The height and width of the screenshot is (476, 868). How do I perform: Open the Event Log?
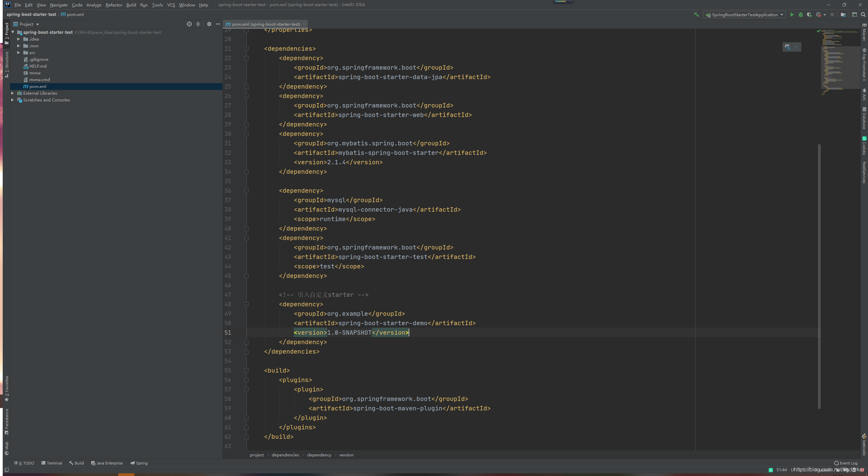(x=846, y=463)
